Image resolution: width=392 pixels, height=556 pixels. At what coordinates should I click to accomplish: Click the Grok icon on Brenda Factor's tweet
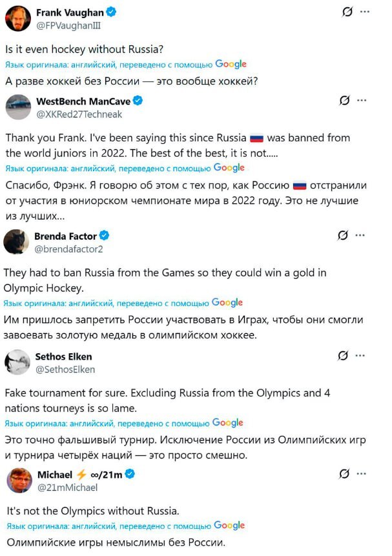[x=344, y=236]
